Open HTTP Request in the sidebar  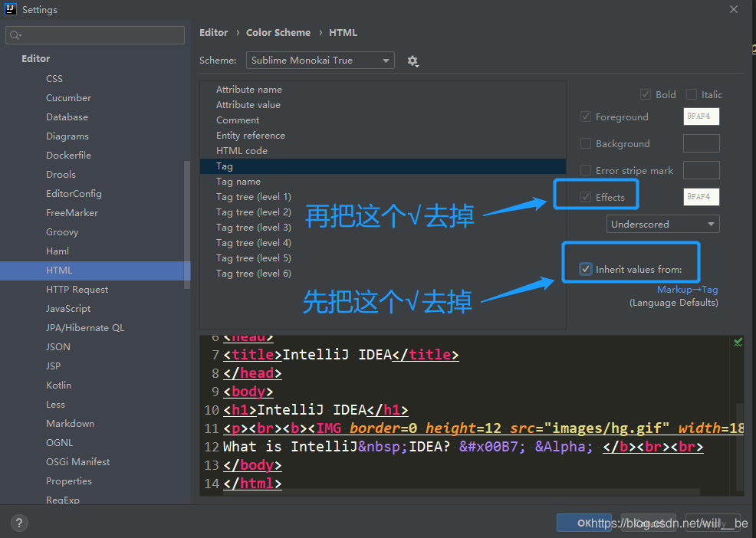(77, 290)
